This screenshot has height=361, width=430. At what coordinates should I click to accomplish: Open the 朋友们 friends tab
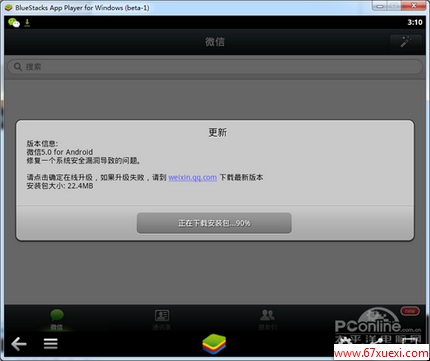(268, 319)
